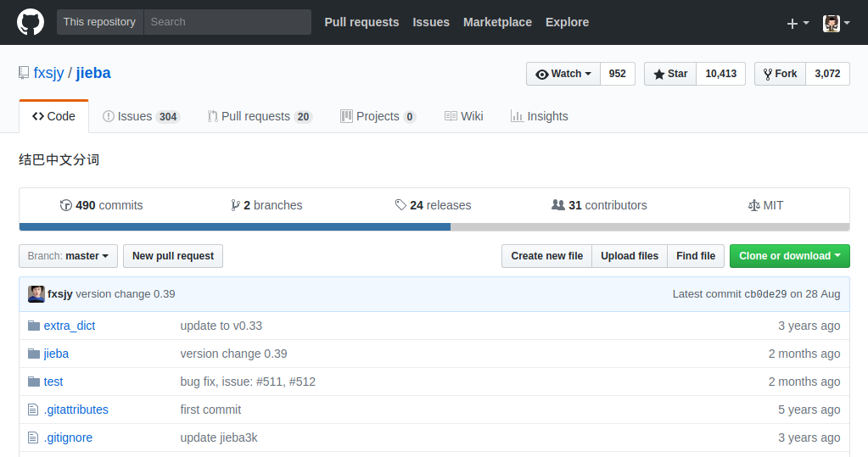Open the jieba repository name link
Screen dimensions: 868x457
(x=93, y=73)
